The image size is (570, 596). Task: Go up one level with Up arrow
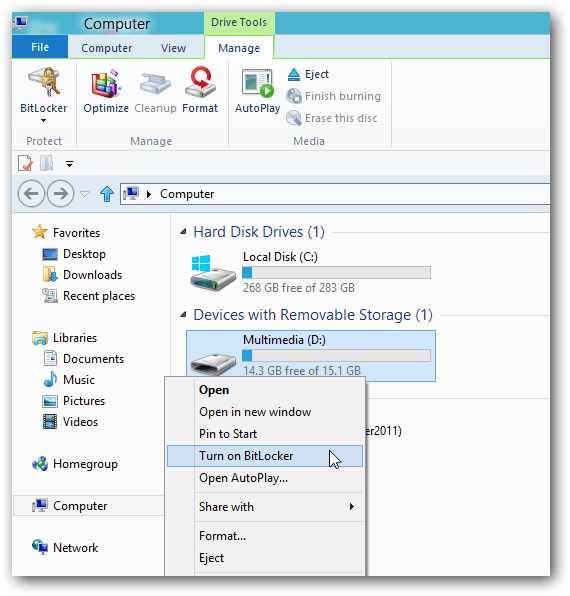[x=107, y=194]
